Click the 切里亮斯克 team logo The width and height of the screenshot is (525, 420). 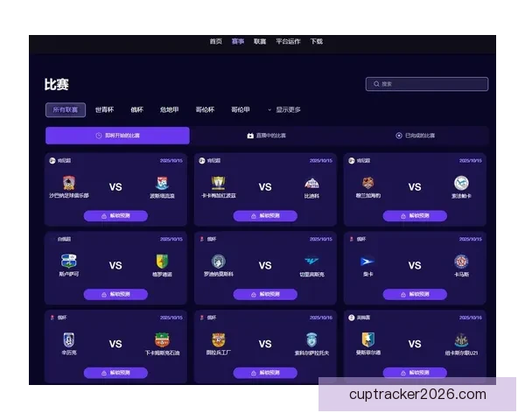[311, 262]
